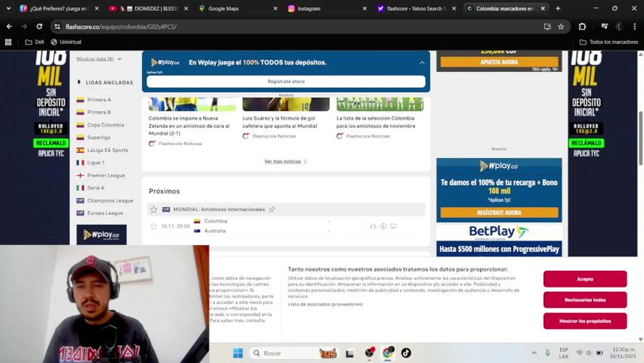644x363 pixels.
Task: Click the TV icon for Colombia match
Action: 393,226
